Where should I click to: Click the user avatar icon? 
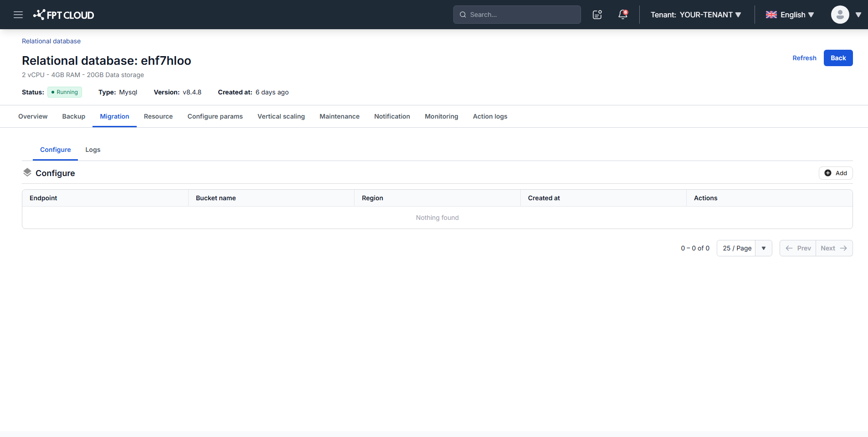(840, 15)
